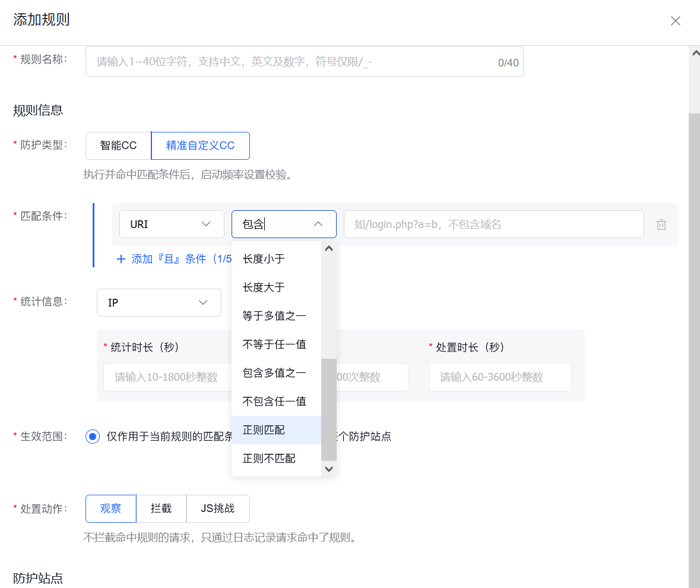
Task: Click the scroll-down arrow in operator list
Action: 328,468
